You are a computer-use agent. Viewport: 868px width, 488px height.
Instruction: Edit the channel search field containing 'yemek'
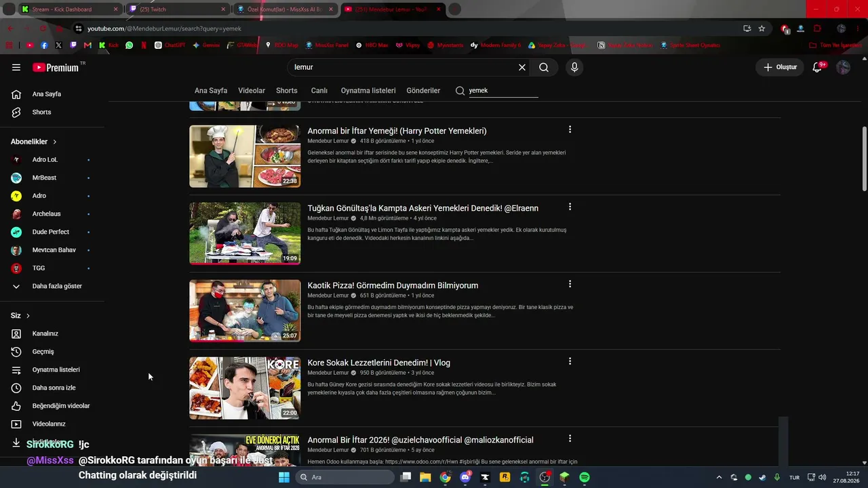[503, 90]
